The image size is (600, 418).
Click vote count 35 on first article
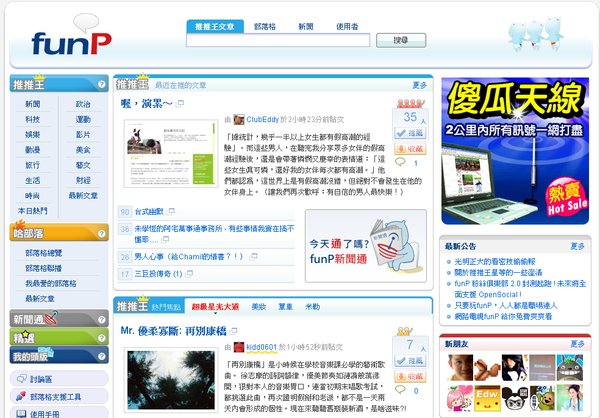pos(410,117)
